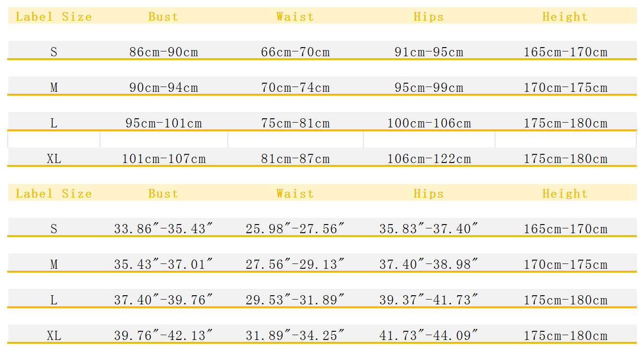Click the 95cm-101cm bust cell
Viewport: 644px width, 351px height.
coord(163,123)
